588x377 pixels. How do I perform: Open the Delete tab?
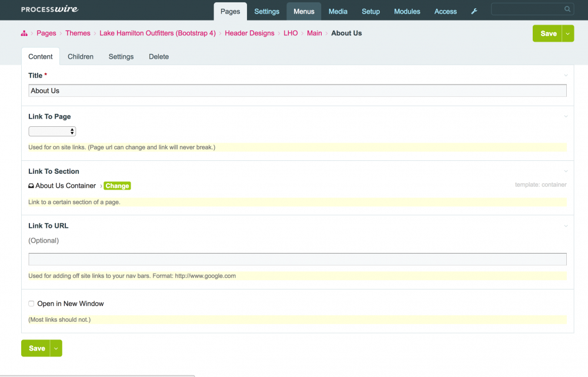(x=159, y=57)
